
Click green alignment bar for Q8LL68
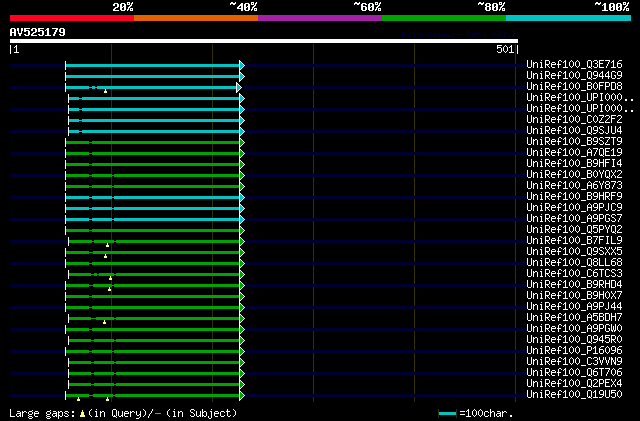pyautogui.click(x=153, y=264)
